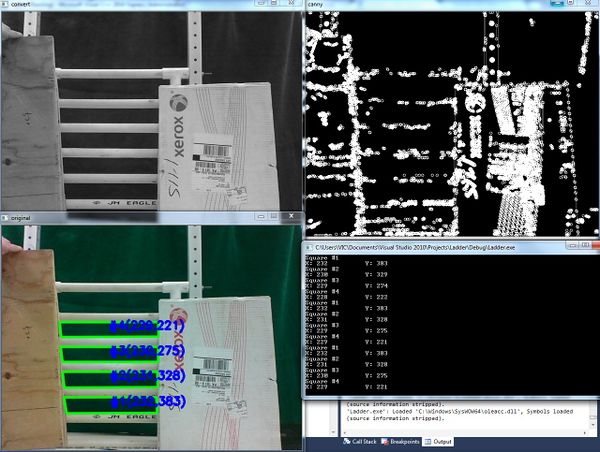The image size is (600, 452).
Task: Maximize the canny window
Action: (x=571, y=2)
